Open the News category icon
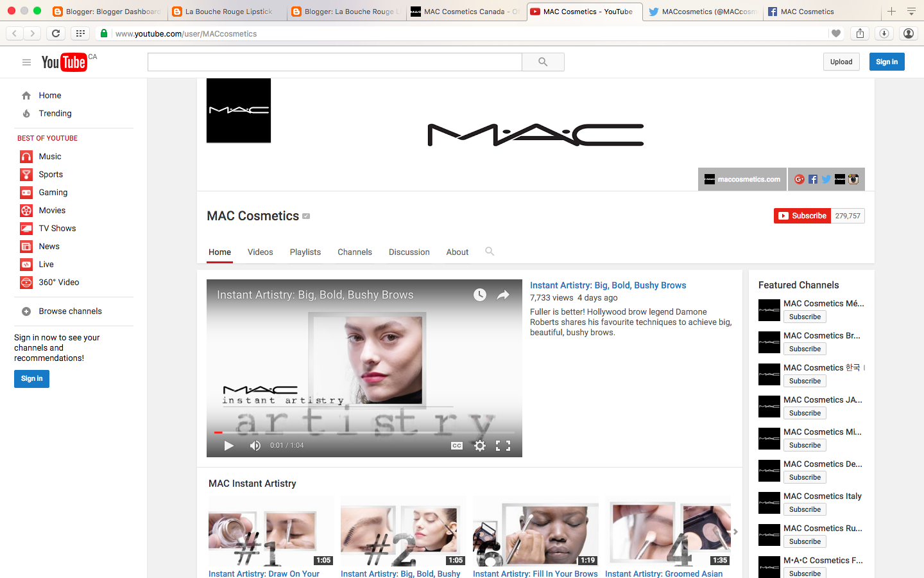Screen dimensions: 924x578 tap(26, 247)
